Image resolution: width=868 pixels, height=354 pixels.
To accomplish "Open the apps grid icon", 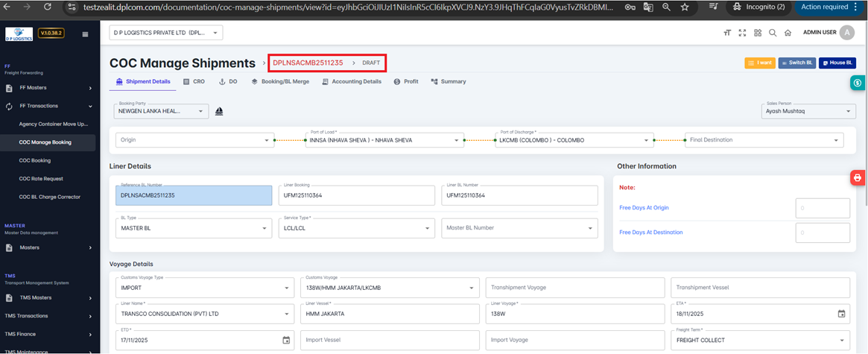I will 758,33.
